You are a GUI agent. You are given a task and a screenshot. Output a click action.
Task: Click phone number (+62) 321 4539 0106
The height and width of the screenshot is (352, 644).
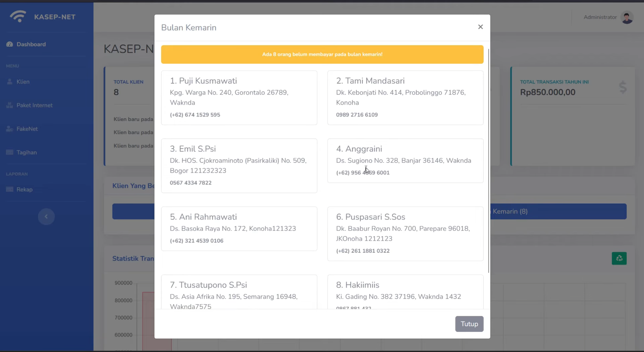[x=197, y=241]
